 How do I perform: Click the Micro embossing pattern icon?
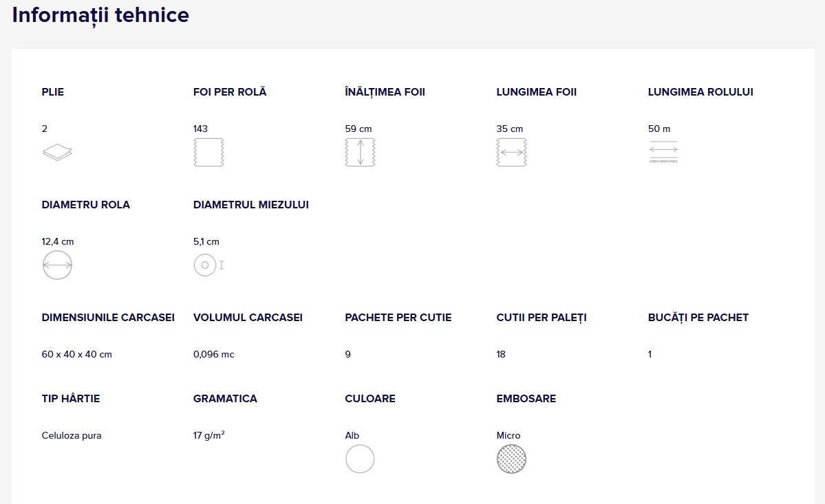511,459
